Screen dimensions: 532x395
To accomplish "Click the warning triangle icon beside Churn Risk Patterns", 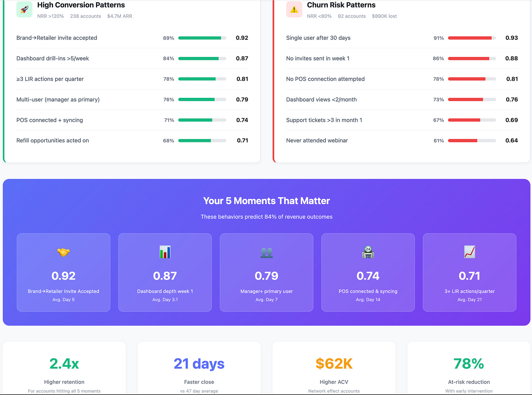I will (x=294, y=9).
